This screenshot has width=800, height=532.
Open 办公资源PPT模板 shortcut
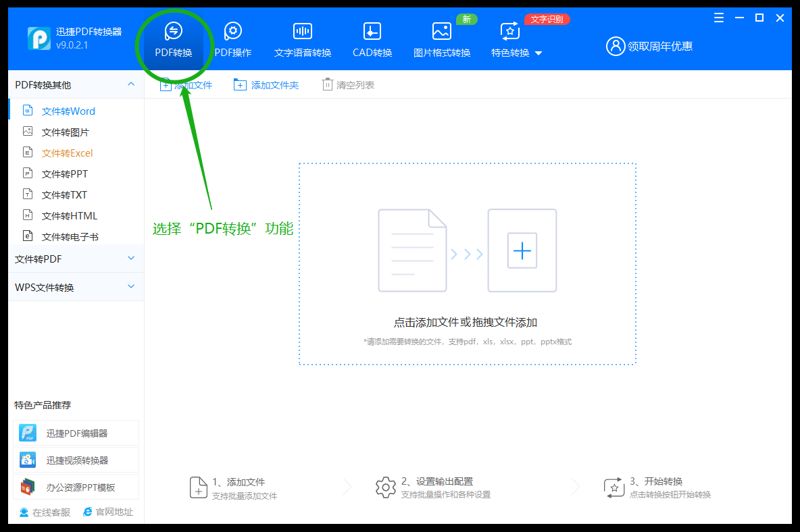pos(76,486)
